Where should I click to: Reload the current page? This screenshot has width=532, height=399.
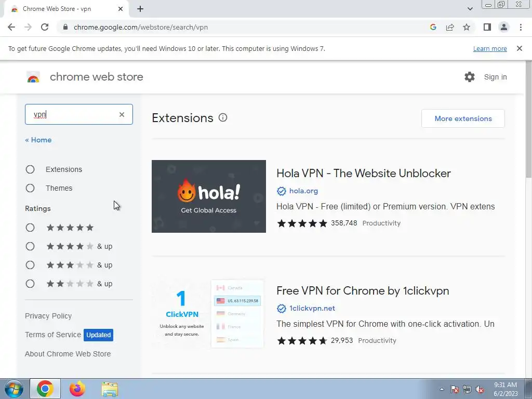pos(45,27)
